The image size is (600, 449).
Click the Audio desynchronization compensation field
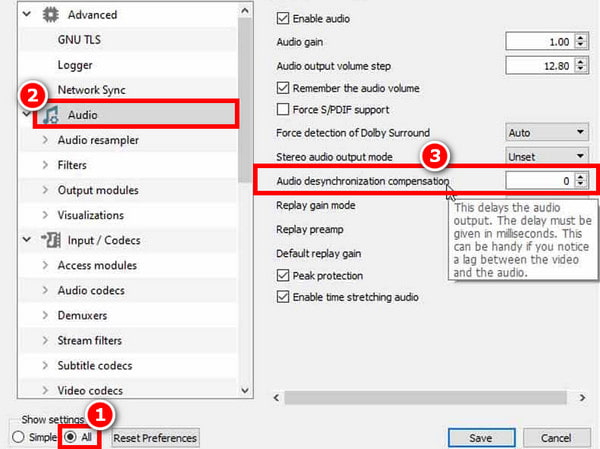[540, 181]
